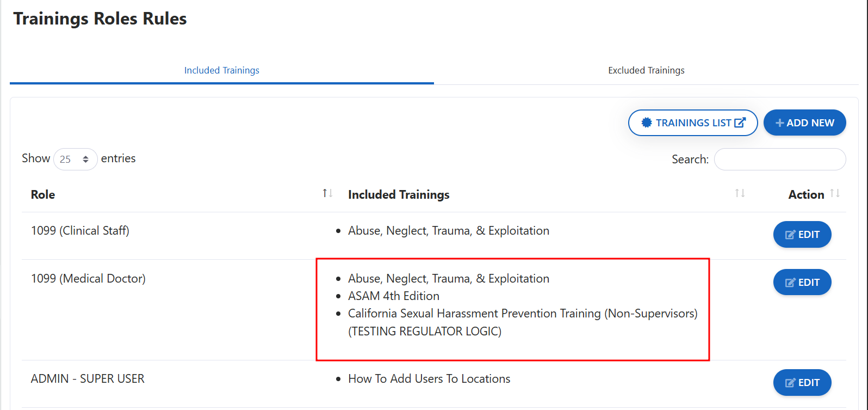The height and width of the screenshot is (410, 868).
Task: Click the California Sexual Harassment Prevention Training entry
Action: (x=522, y=314)
